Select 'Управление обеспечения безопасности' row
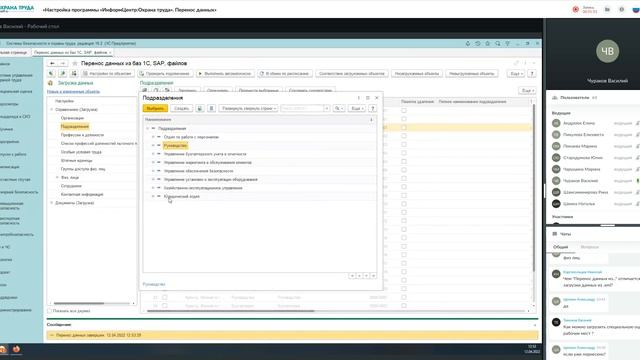 tap(198, 171)
